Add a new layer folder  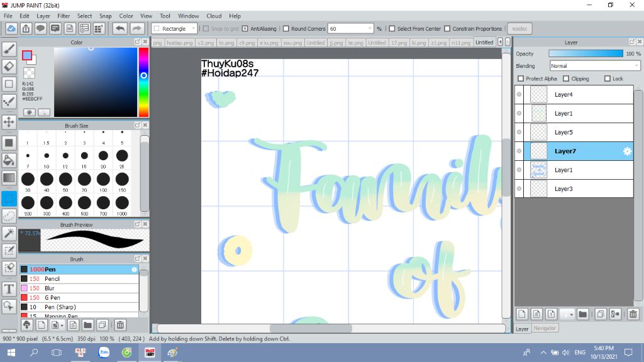click(x=582, y=314)
